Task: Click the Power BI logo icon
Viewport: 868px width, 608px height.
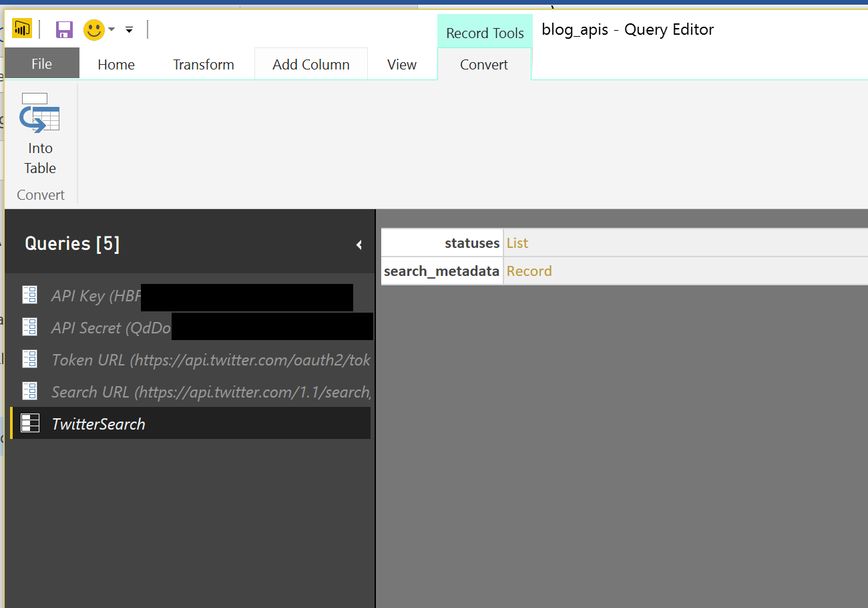Action: (x=22, y=29)
